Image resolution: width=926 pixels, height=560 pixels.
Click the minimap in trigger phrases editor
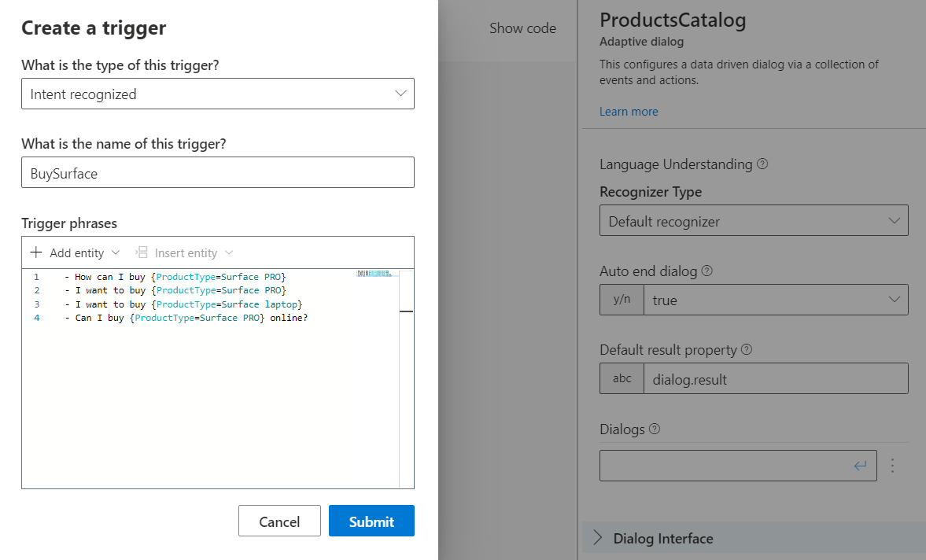[x=374, y=274]
